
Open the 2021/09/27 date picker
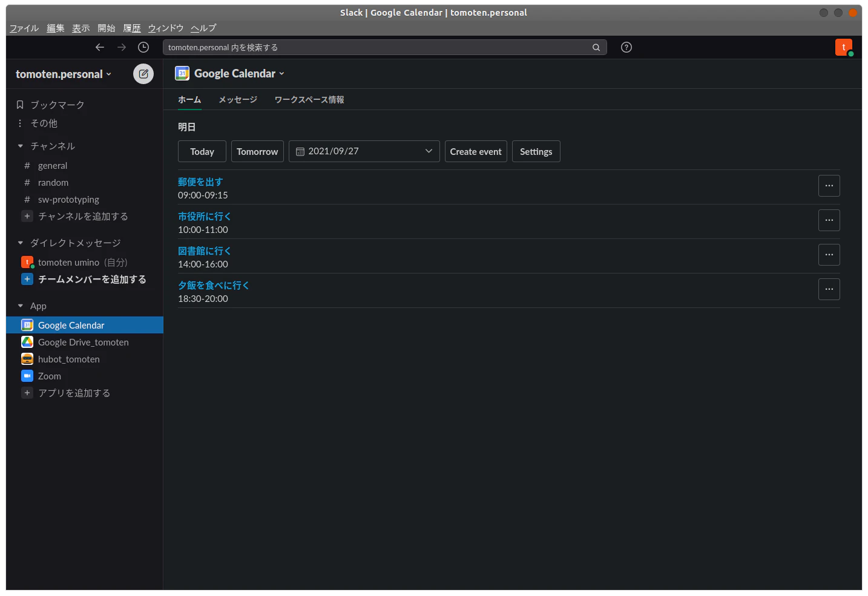tap(364, 151)
